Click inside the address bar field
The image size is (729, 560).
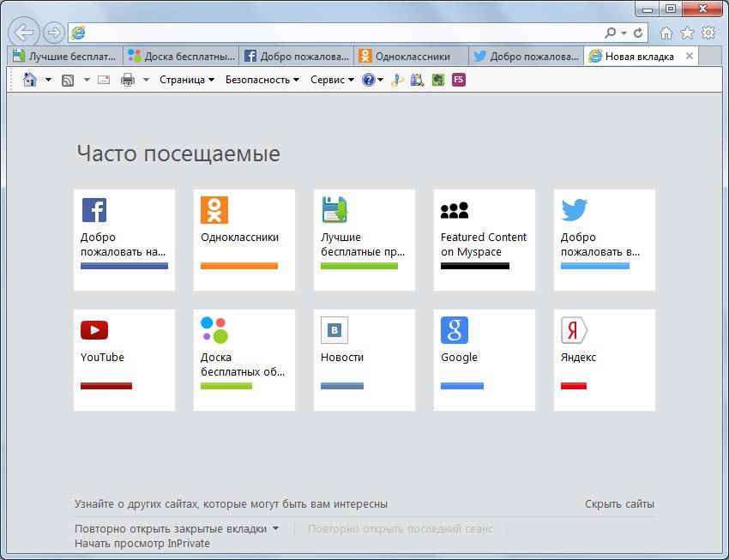click(335, 33)
